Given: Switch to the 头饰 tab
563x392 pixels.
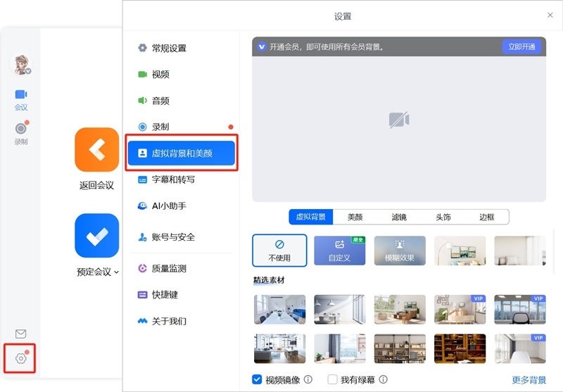Looking at the screenshot, I should tap(443, 217).
